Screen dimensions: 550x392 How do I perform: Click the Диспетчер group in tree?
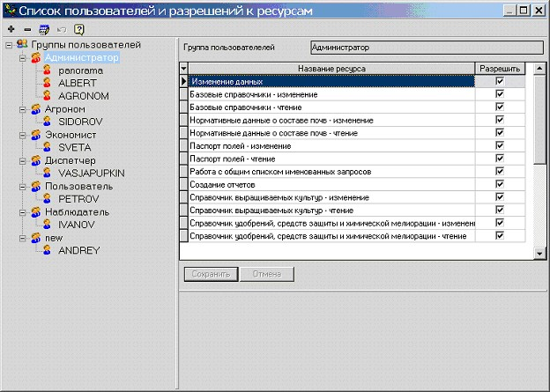pos(72,161)
